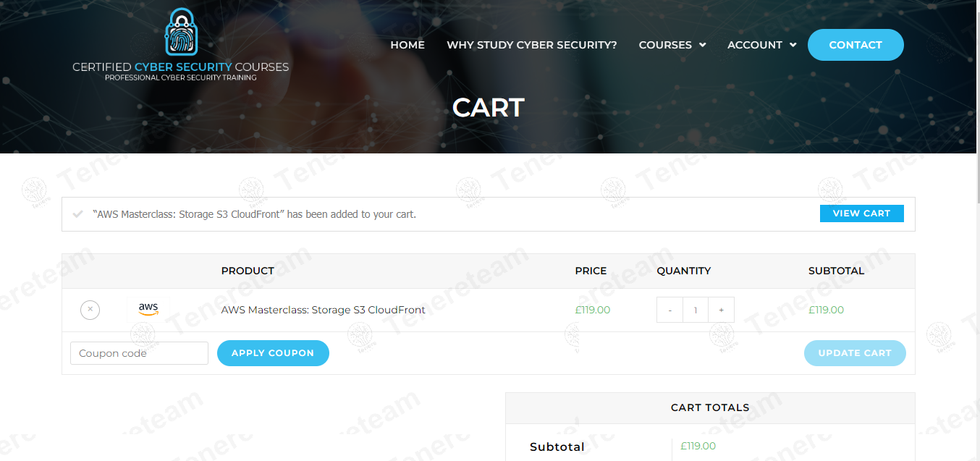The image size is (980, 461).
Task: Click the UPDATE CART button
Action: [855, 353]
